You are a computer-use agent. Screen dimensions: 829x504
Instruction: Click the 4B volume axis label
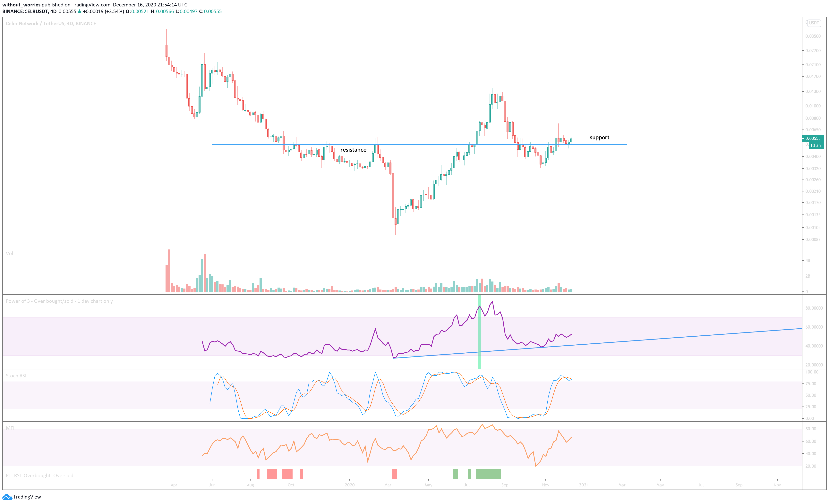[x=808, y=260]
